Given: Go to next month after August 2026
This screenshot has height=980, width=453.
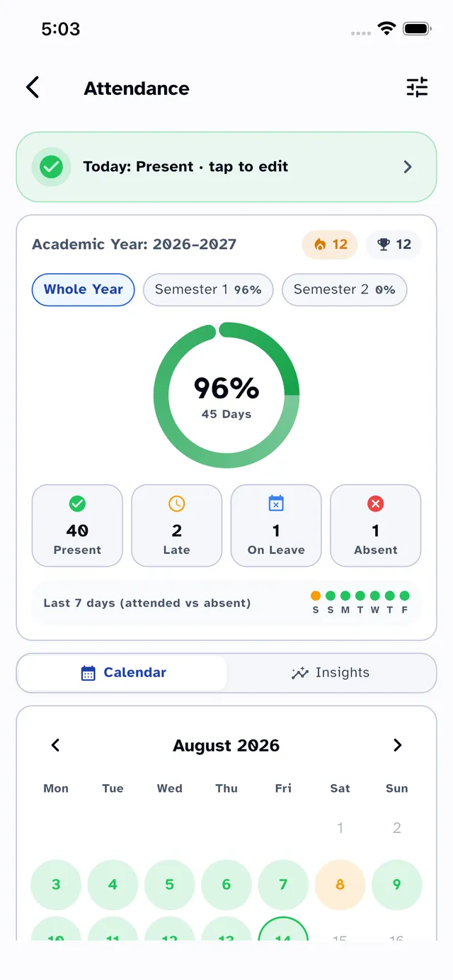Looking at the screenshot, I should pyautogui.click(x=397, y=745).
